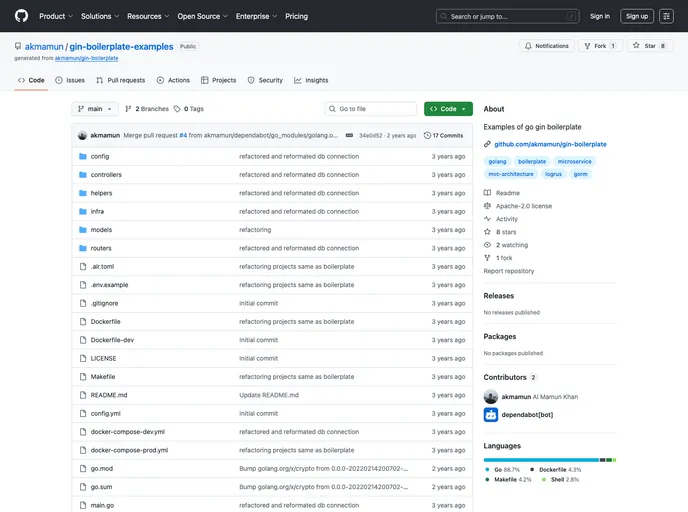Click the branches icon next to 2 Branches
Screen dimensions: 688x512
128,109
